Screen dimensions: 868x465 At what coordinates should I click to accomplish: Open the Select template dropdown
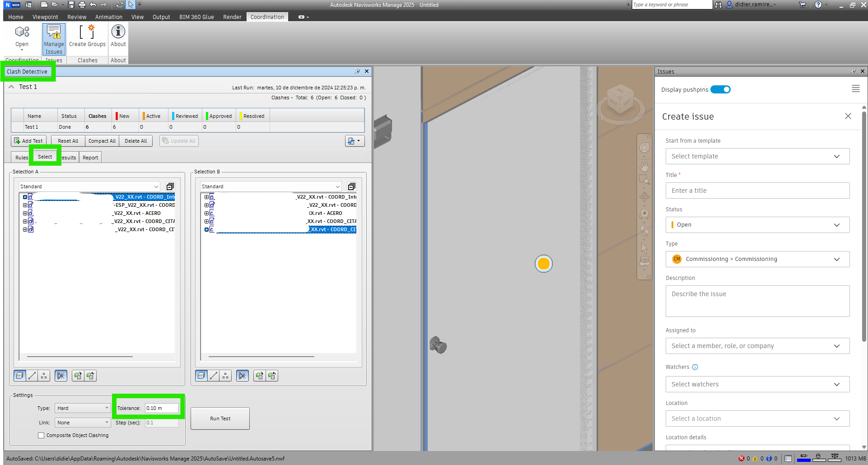coord(757,156)
